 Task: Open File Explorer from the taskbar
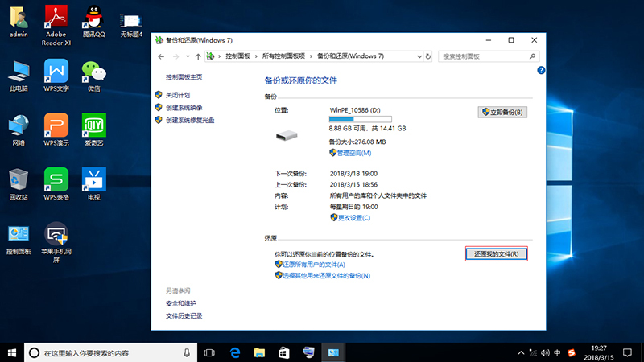point(259,352)
